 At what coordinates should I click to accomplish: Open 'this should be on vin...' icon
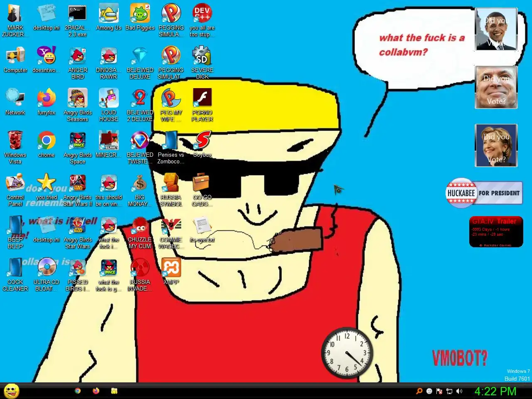coord(108,190)
